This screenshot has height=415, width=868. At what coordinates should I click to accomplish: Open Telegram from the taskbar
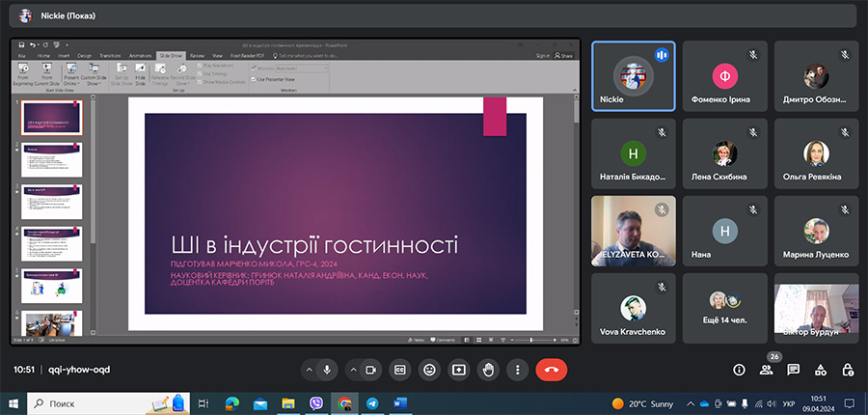372,402
